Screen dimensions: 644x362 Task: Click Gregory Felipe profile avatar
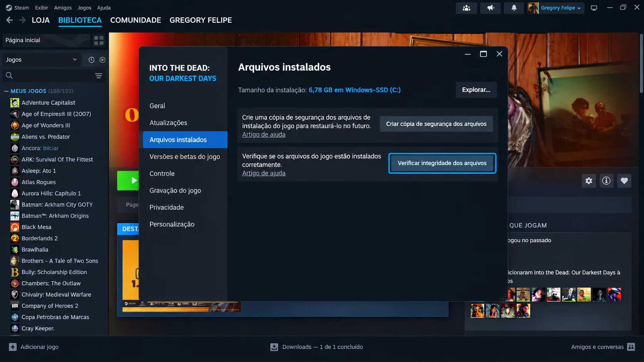click(533, 8)
